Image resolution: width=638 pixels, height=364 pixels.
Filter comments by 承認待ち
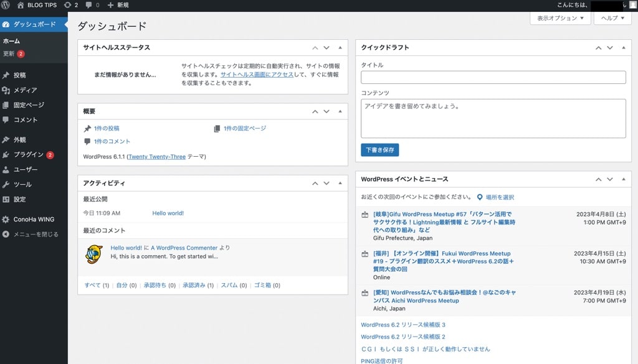(x=155, y=285)
